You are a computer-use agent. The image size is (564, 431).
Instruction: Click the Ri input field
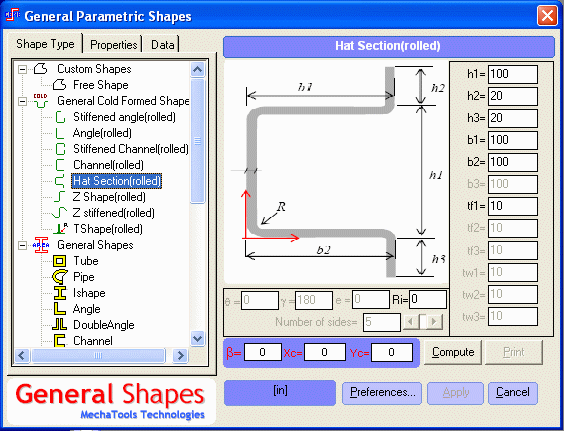click(428, 300)
